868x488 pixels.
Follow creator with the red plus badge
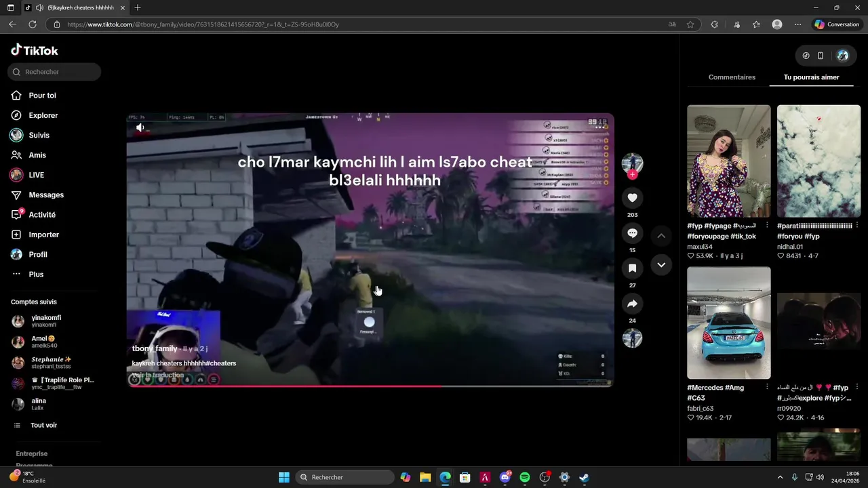pyautogui.click(x=632, y=175)
